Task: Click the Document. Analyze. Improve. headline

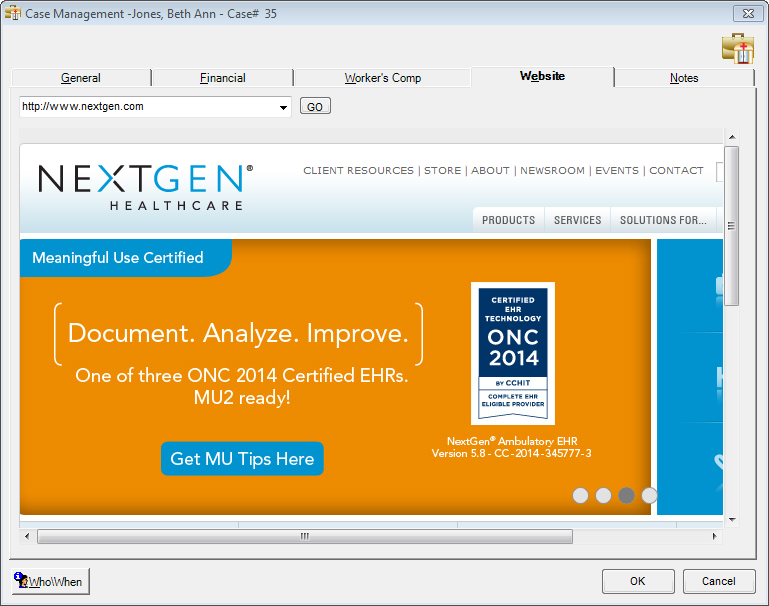Action: pyautogui.click(x=238, y=334)
